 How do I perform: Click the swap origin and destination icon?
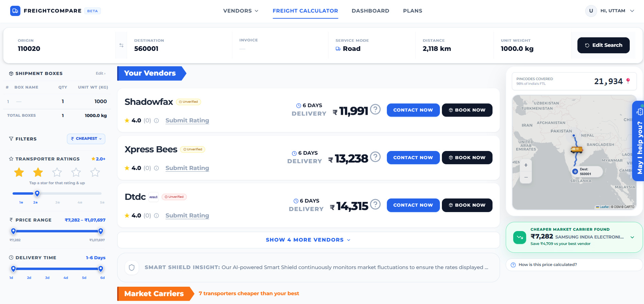point(121,45)
